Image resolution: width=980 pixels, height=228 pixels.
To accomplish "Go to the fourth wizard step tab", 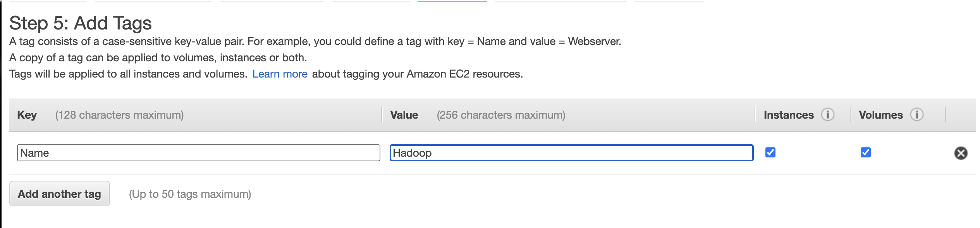I will 371,2.
